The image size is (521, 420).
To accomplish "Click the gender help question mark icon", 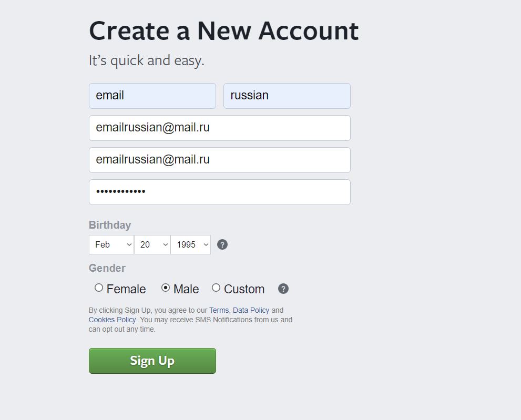I will (x=283, y=289).
